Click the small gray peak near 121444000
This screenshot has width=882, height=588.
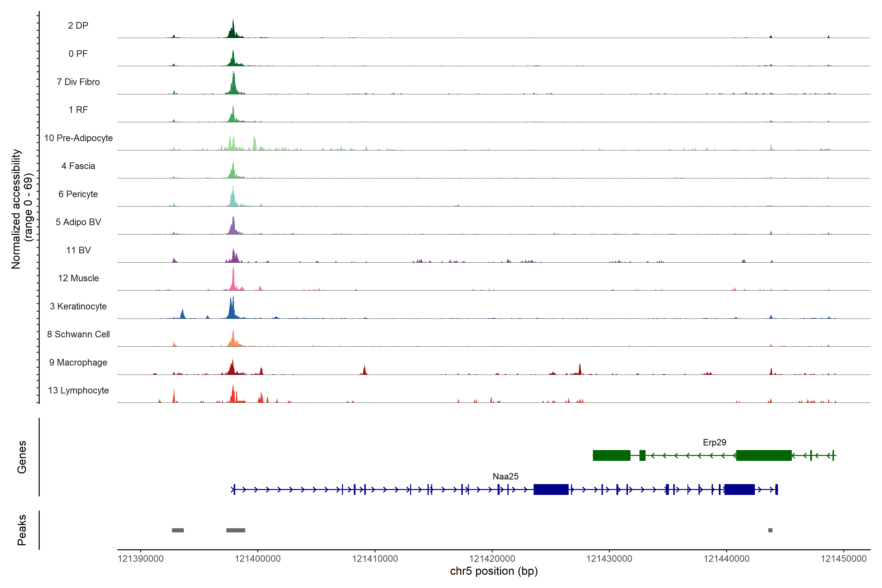[x=770, y=530]
